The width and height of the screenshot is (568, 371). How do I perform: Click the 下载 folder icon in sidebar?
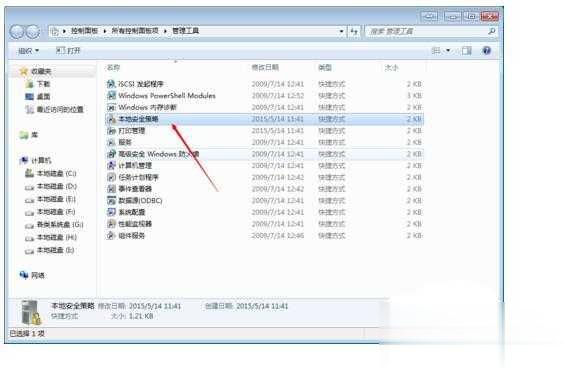(30, 84)
